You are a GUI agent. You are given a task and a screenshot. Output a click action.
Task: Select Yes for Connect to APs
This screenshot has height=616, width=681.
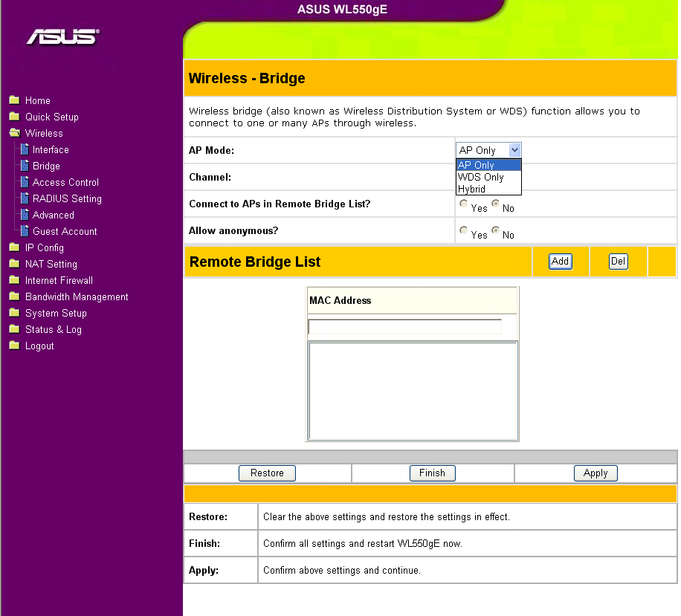click(x=463, y=204)
